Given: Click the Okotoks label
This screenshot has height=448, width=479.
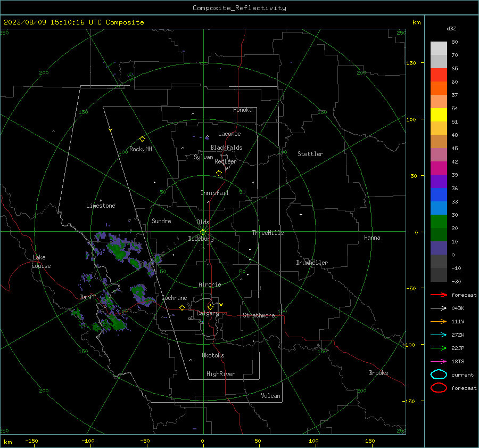Looking at the screenshot, I should pos(213,355).
